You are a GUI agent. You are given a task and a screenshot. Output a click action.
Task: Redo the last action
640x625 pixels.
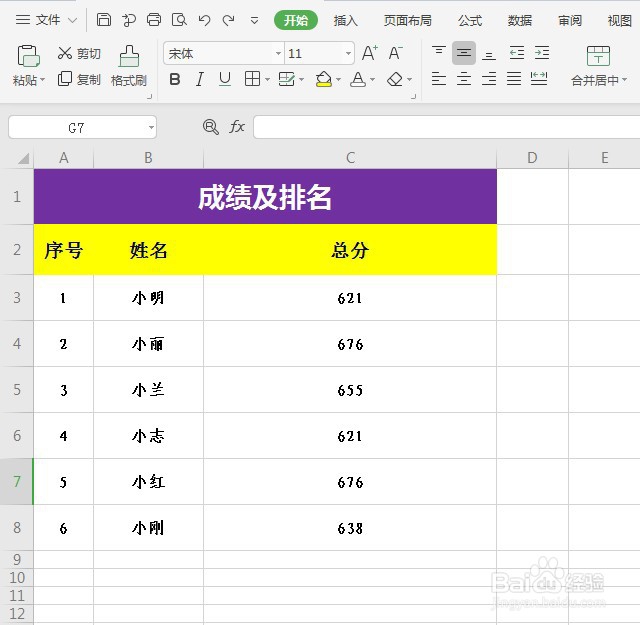click(x=229, y=20)
